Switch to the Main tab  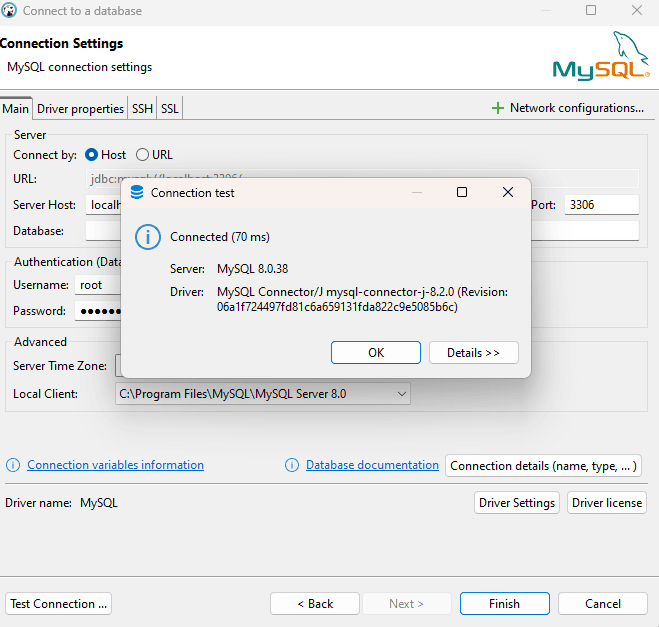tap(16, 109)
